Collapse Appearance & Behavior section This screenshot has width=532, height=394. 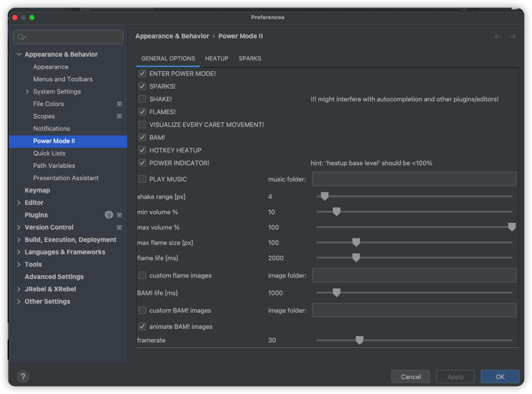pos(19,54)
